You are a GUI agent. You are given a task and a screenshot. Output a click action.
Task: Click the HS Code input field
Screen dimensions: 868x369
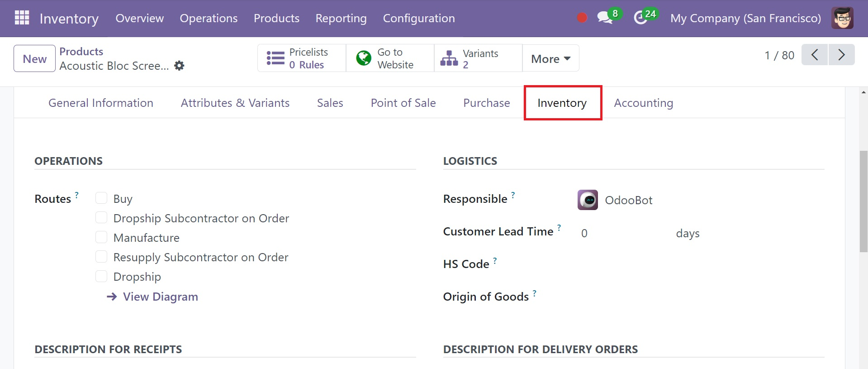click(701, 264)
